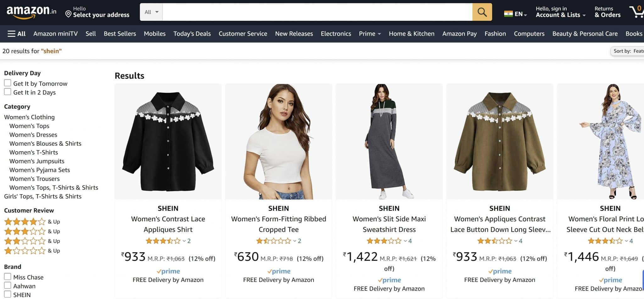Check the SHEIN brand filter
Screen dimensions: 644x299
8,294
